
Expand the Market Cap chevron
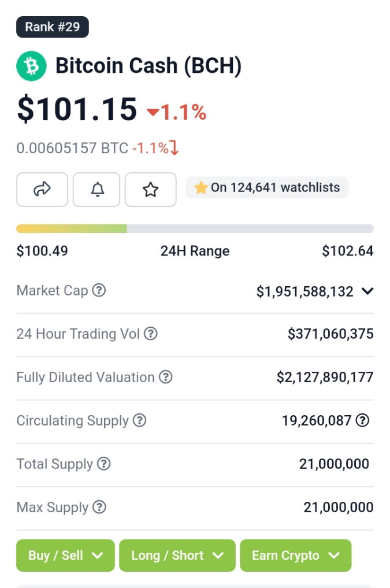pos(367,291)
